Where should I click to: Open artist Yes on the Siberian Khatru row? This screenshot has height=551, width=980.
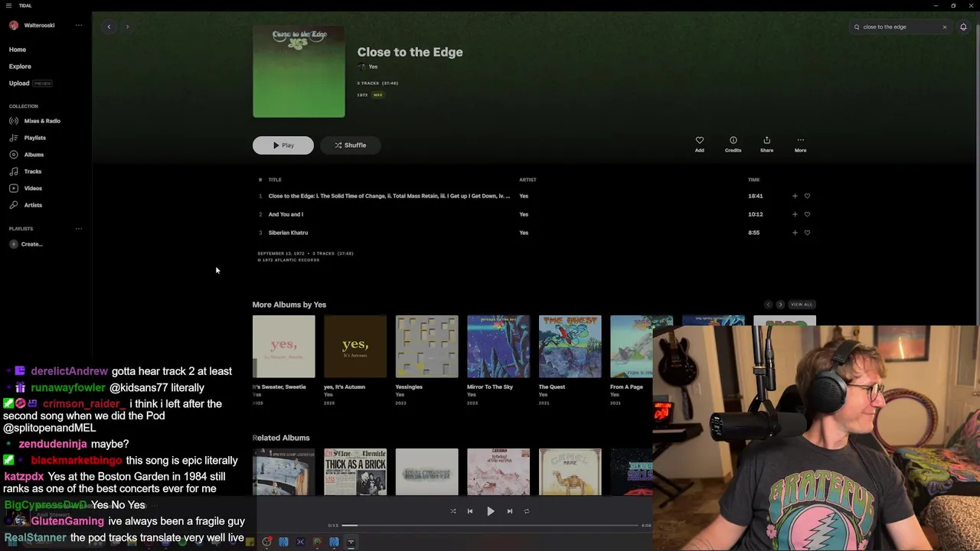(524, 233)
